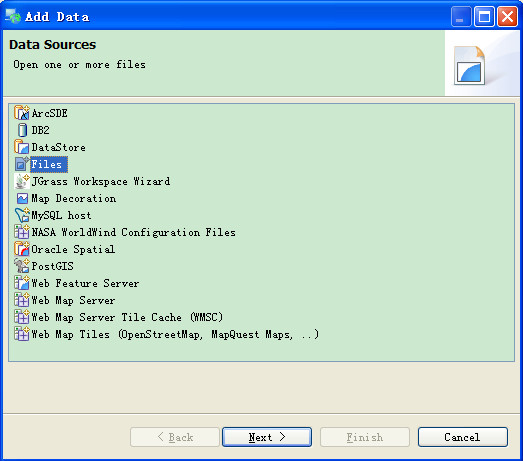Close the Add Data dialog
The width and height of the screenshot is (523, 461).
tap(508, 16)
